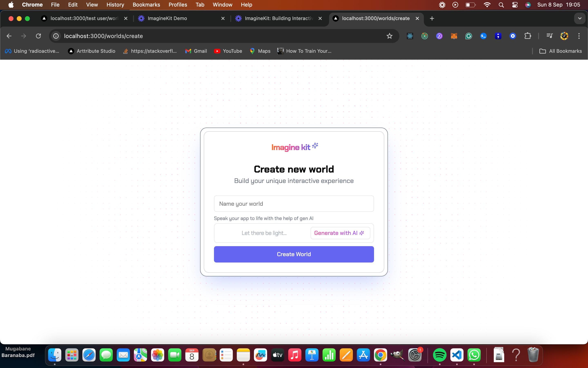Open Visual Studio Code from the Dock
The height and width of the screenshot is (368, 588).
pos(457,355)
